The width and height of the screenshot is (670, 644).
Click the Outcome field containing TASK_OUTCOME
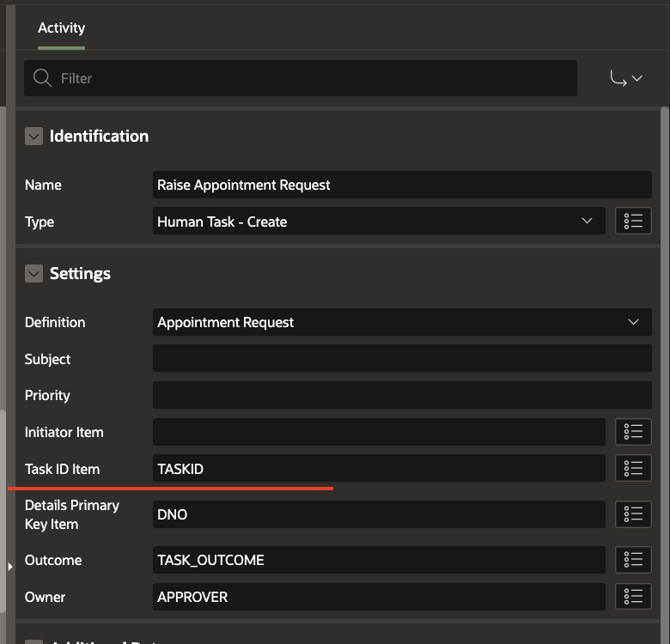point(378,560)
